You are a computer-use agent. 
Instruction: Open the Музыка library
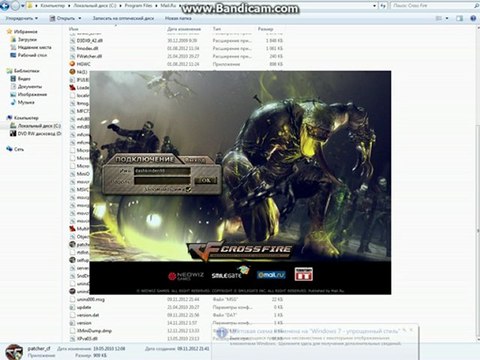[x=26, y=102]
